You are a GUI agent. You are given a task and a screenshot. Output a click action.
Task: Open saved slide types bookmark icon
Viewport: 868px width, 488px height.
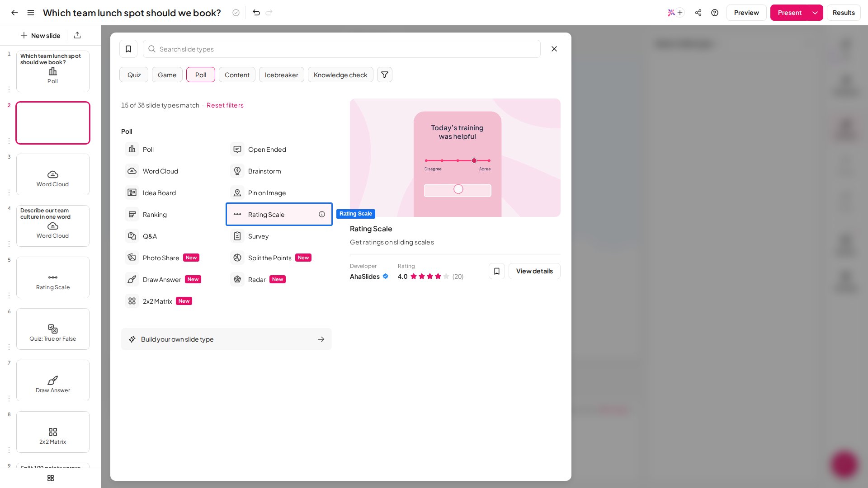pos(128,49)
